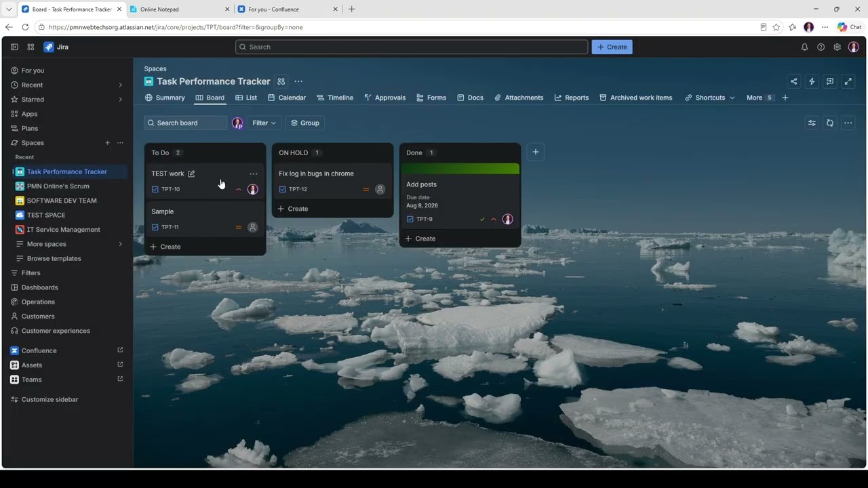Open the Reports tab
Screen dimensions: 868x488
[x=571, y=98]
